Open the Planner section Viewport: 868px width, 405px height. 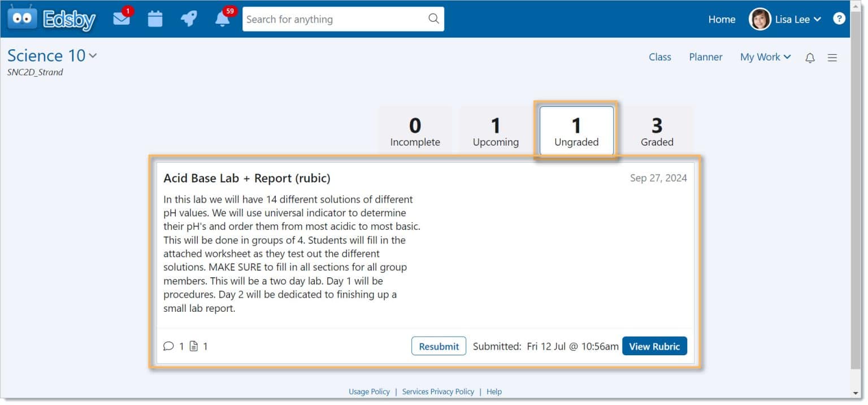click(x=705, y=56)
